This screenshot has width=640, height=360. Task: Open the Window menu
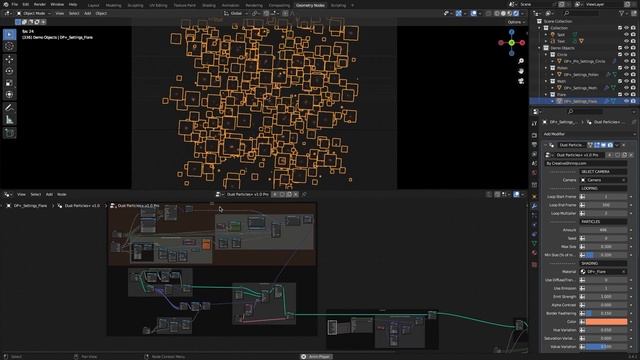57,4
